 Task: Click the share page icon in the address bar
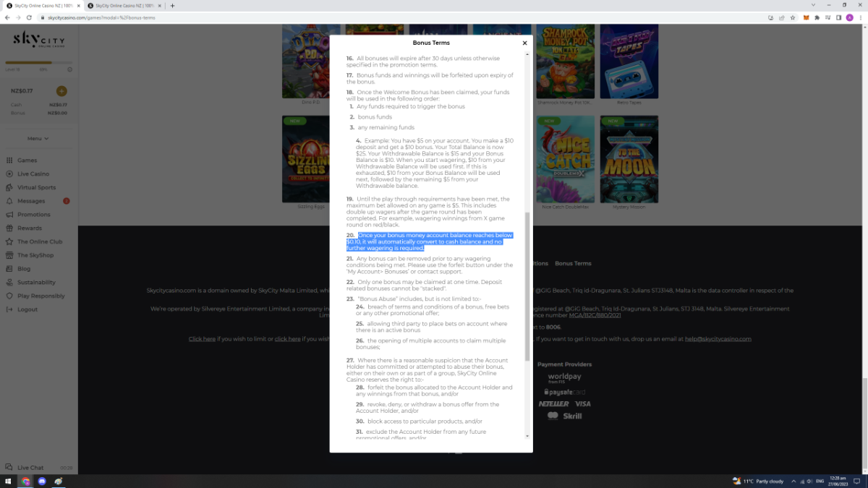coord(781,17)
